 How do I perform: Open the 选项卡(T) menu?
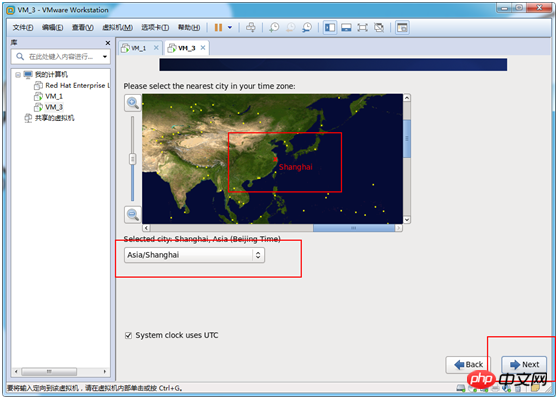pos(155,27)
